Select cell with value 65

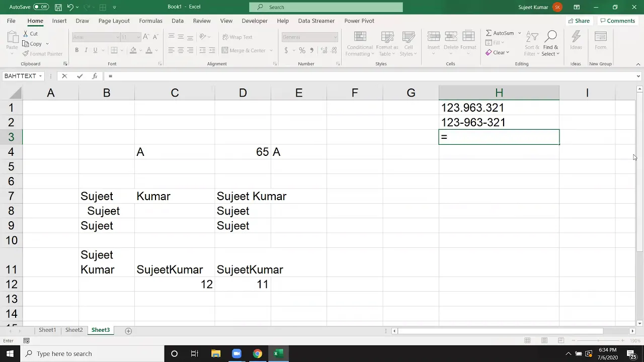243,152
